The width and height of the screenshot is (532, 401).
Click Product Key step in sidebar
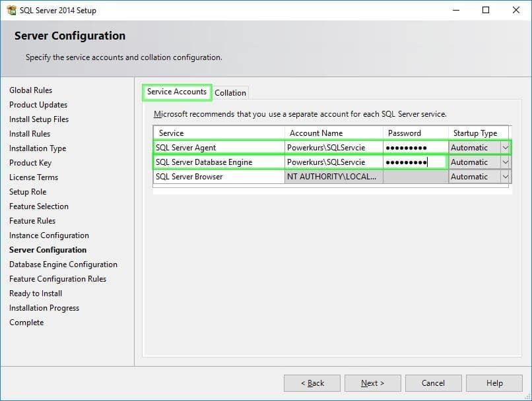click(30, 163)
